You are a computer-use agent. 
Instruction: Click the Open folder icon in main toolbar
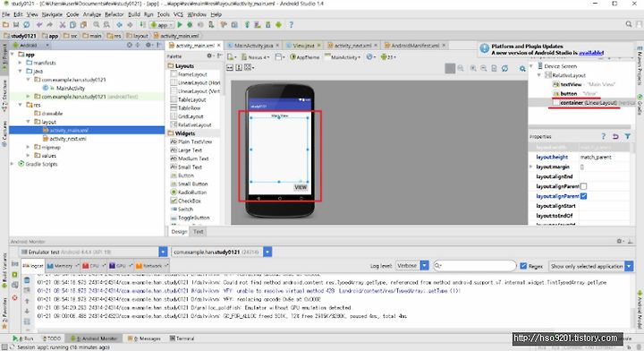point(5,25)
